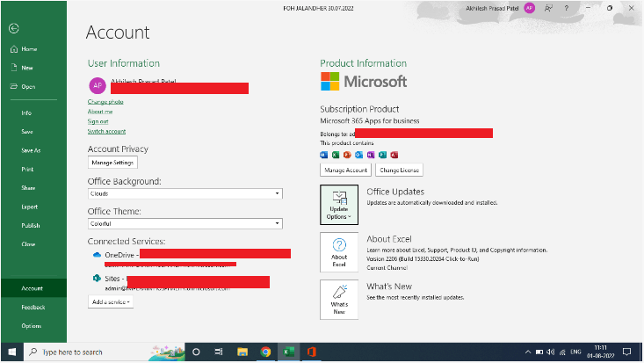Click the Change photo link
This screenshot has width=644, height=363.
105,102
